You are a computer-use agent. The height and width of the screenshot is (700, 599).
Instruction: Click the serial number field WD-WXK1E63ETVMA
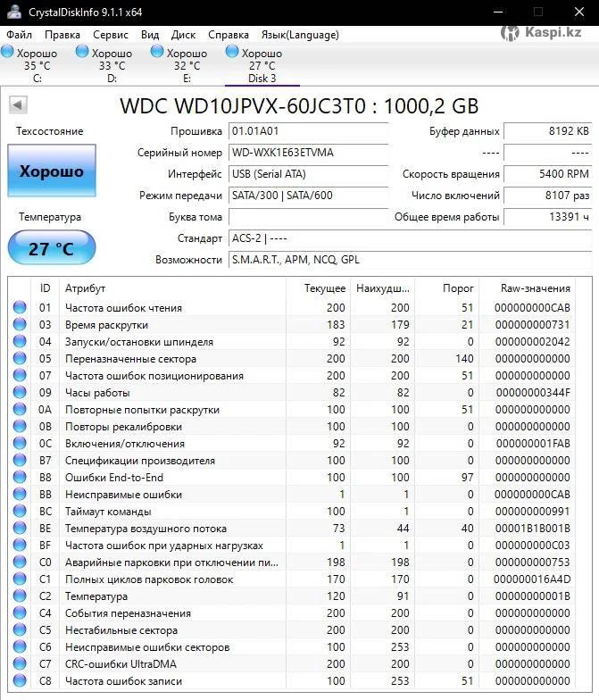[x=309, y=153]
